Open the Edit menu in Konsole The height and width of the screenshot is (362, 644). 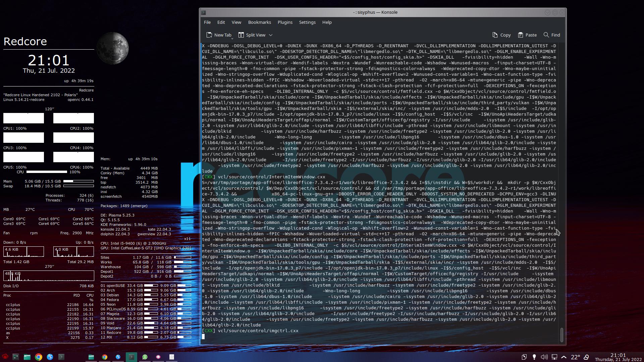(x=221, y=22)
